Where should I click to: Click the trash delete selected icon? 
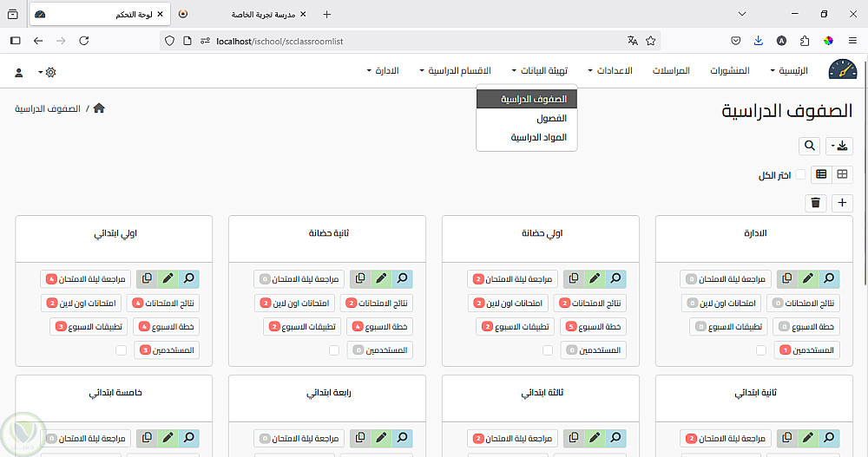click(x=815, y=203)
